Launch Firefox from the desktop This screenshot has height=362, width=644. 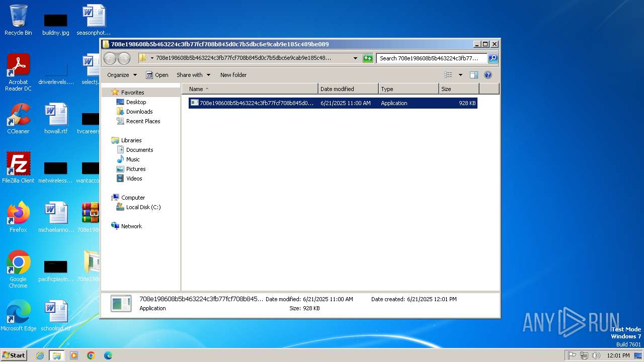[x=18, y=217]
